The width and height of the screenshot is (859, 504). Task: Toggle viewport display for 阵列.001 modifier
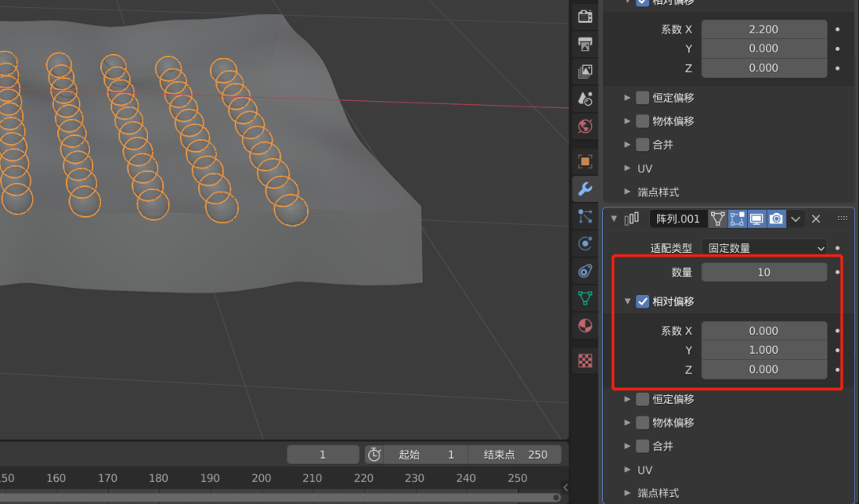[756, 219]
